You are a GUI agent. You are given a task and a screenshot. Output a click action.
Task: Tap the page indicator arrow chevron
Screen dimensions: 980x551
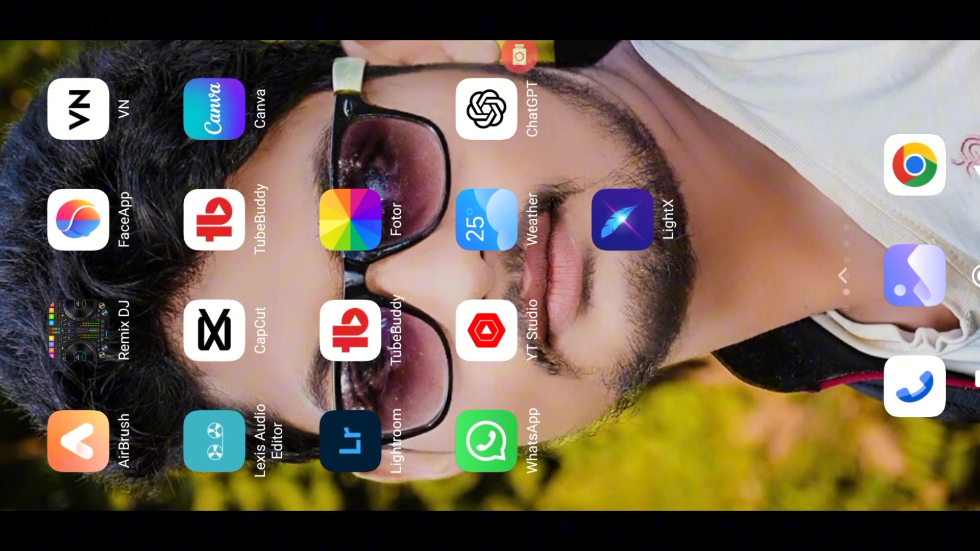click(x=843, y=275)
